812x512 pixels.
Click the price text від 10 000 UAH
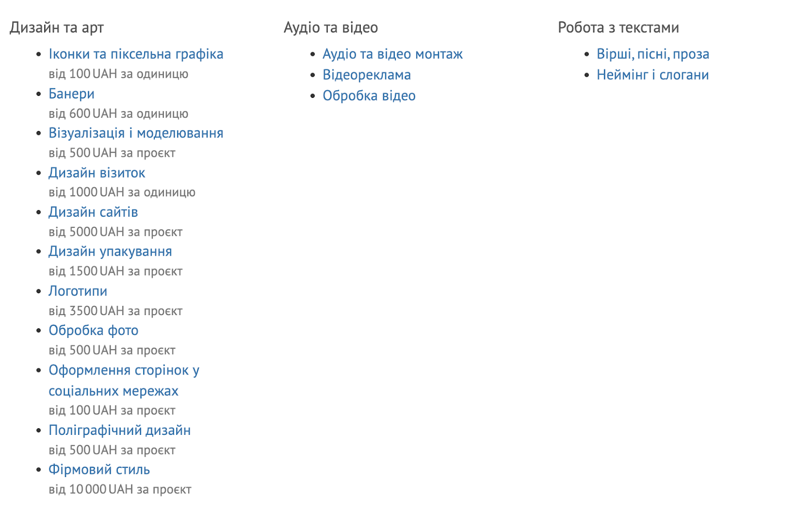click(x=91, y=490)
